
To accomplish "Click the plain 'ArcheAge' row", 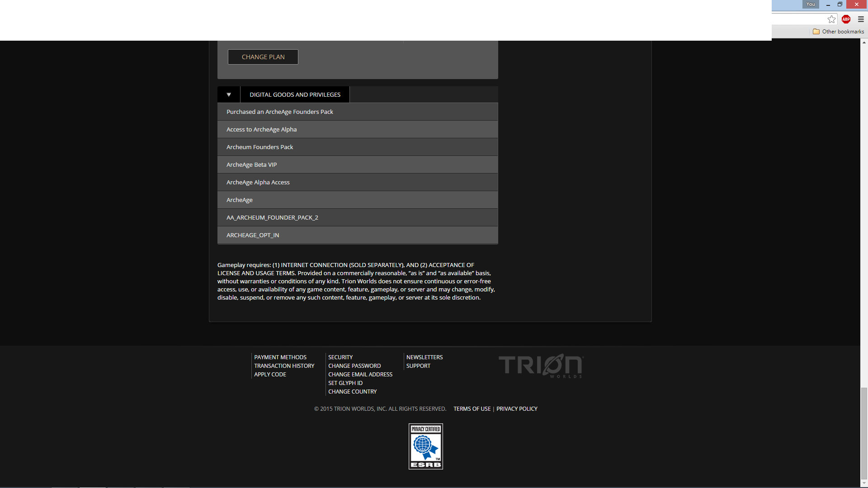I will point(358,200).
